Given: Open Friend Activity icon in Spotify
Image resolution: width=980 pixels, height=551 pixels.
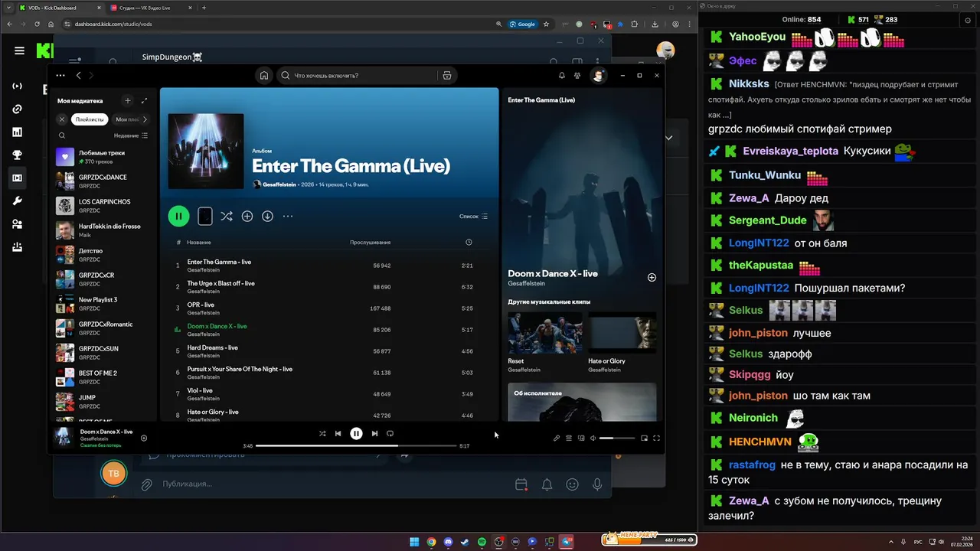Looking at the screenshot, I should (578, 75).
